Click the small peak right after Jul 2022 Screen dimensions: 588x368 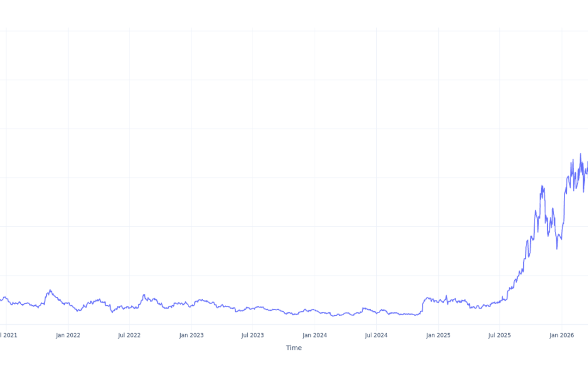(x=144, y=295)
